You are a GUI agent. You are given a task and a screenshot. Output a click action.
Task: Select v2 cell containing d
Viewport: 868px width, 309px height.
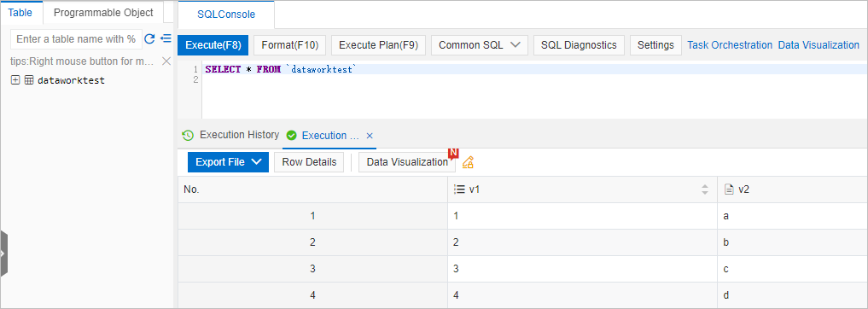pos(793,295)
